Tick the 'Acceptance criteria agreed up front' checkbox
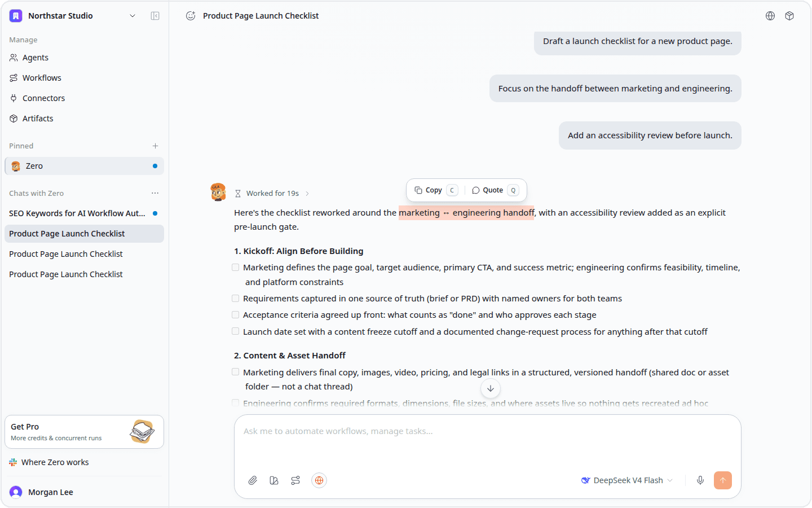This screenshot has height=508, width=812. click(x=236, y=314)
